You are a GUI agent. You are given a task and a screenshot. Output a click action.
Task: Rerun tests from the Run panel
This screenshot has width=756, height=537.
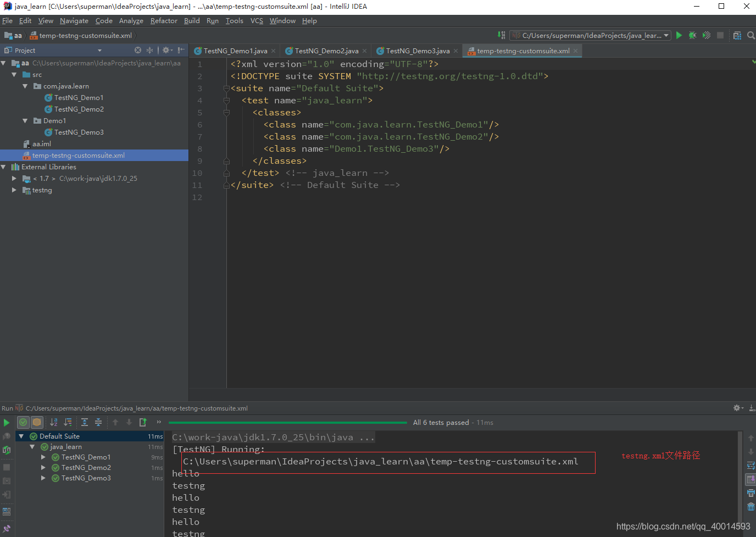point(7,423)
